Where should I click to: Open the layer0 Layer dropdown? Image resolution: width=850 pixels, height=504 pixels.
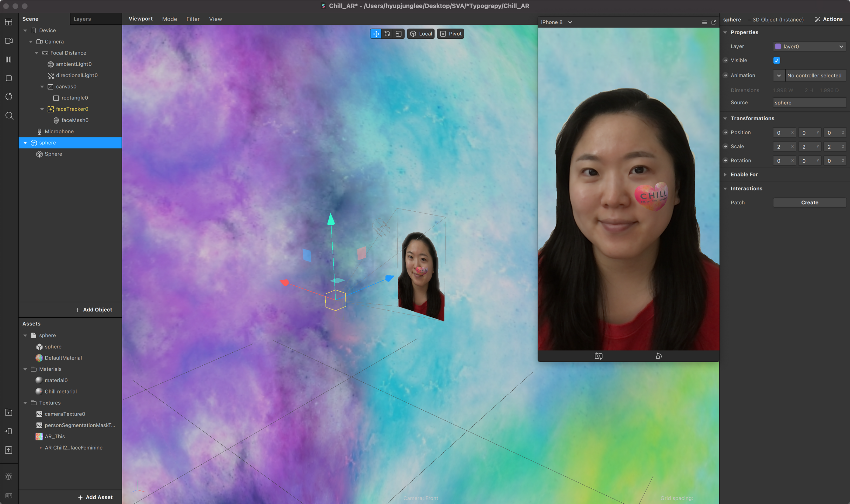[x=809, y=47]
